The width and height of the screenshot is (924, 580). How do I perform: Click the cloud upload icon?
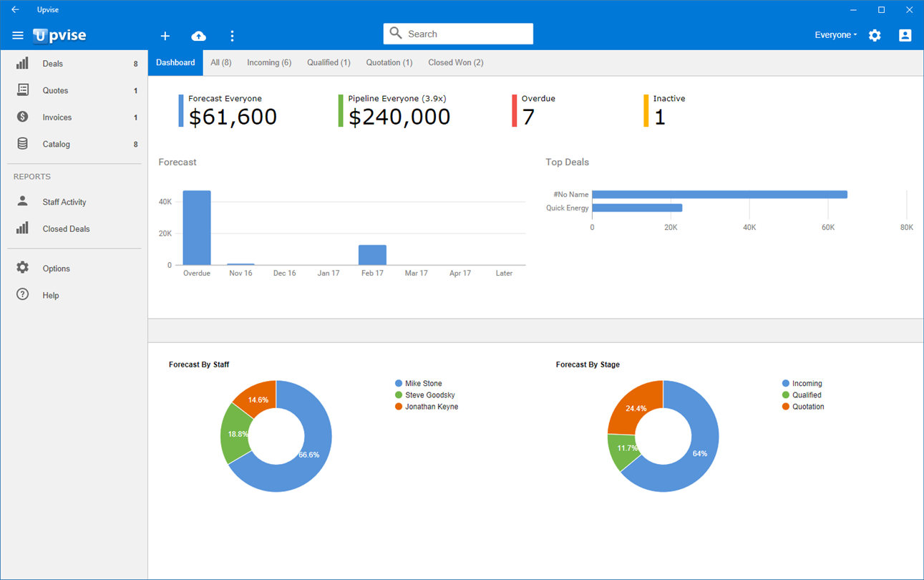point(199,36)
